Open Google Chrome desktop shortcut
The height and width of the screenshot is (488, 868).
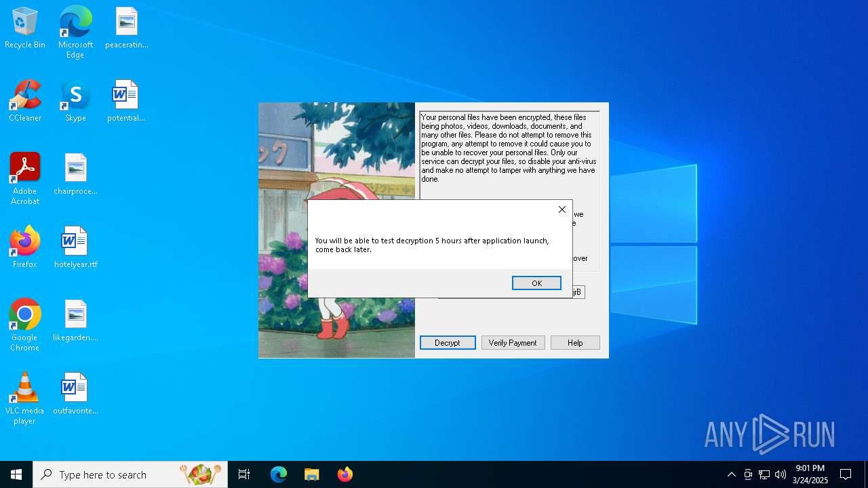coord(25,325)
